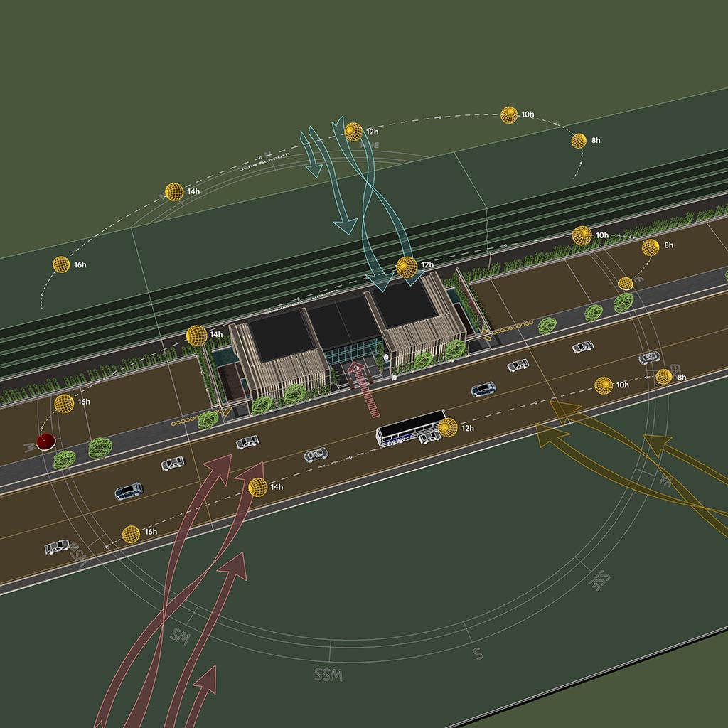Click the SW compass direction label
This screenshot has width=728, height=728.
point(178,636)
